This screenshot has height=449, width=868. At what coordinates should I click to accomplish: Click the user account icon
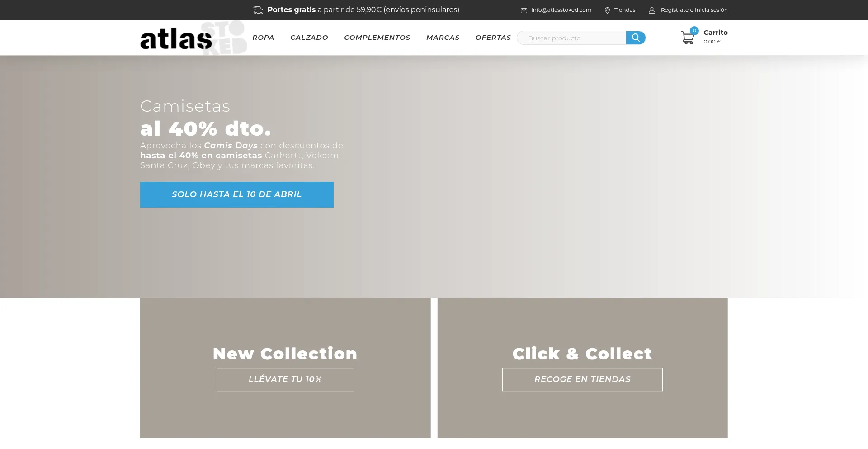[652, 10]
